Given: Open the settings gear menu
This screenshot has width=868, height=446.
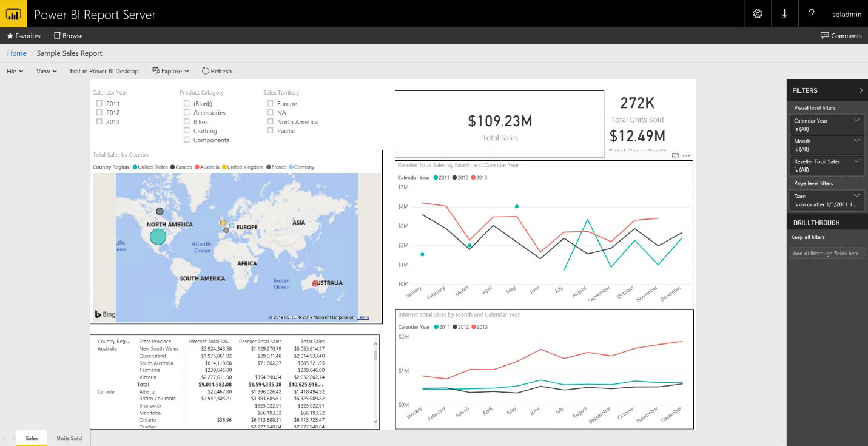Looking at the screenshot, I should tap(758, 13).
